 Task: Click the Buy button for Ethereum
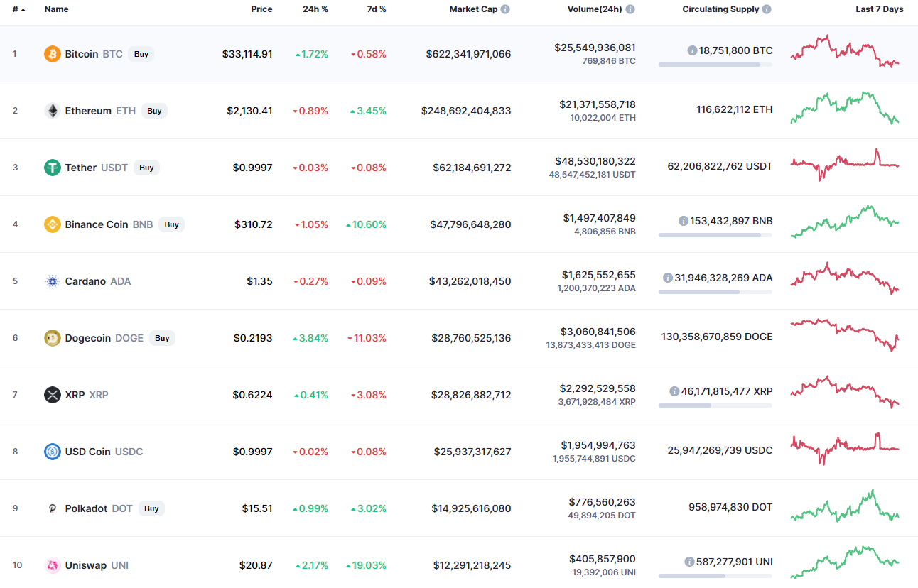[x=154, y=111]
